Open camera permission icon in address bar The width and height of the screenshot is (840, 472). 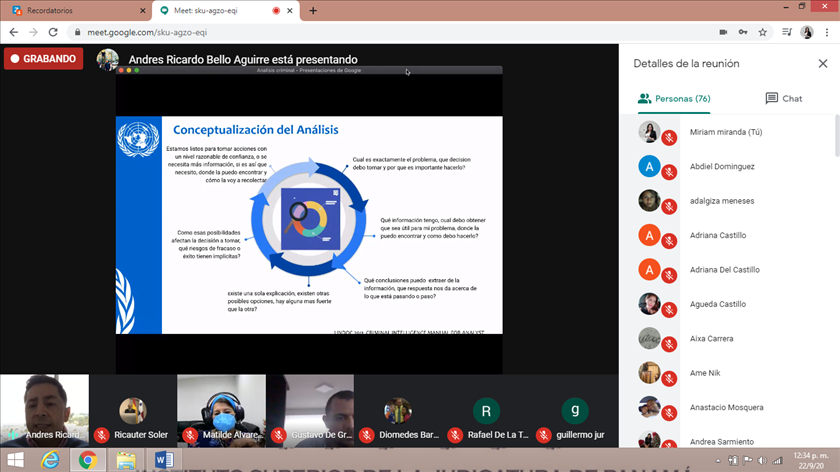(723, 32)
